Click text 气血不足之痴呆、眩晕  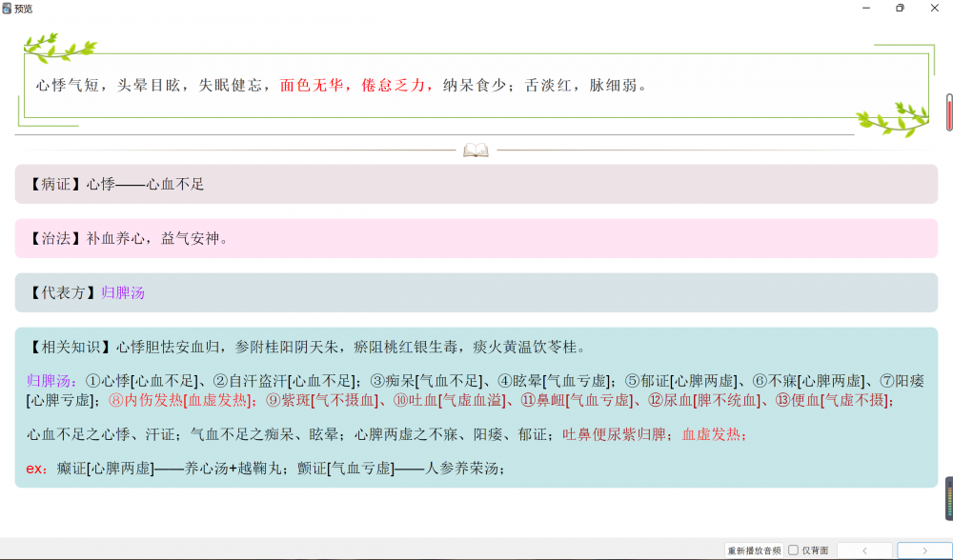pyautogui.click(x=264, y=435)
